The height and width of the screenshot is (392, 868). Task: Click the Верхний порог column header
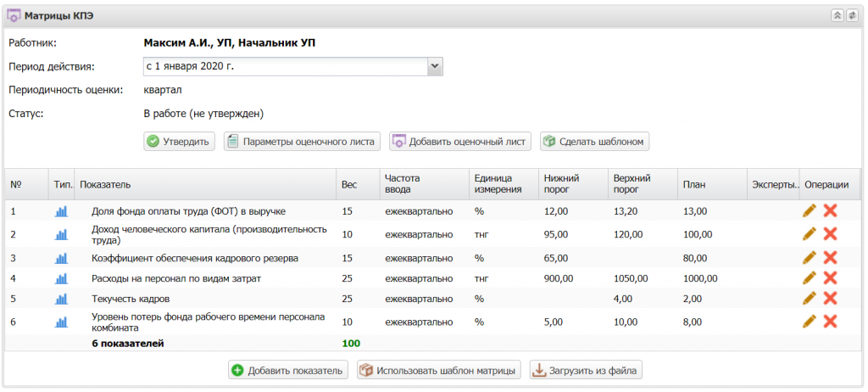point(643,185)
